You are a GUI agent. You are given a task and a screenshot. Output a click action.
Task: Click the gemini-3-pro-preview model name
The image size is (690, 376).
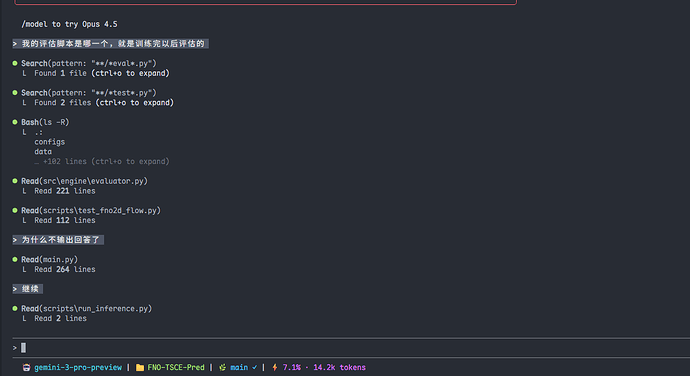point(78,367)
